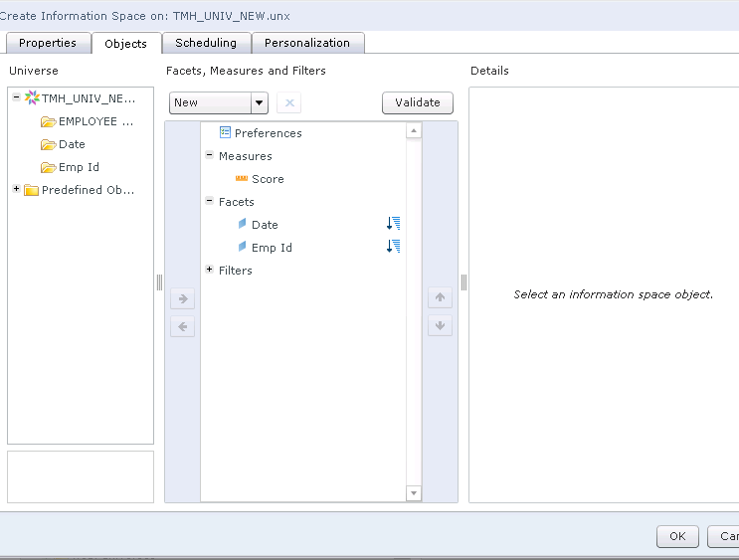Click the list scrollbar down arrow

click(x=414, y=493)
